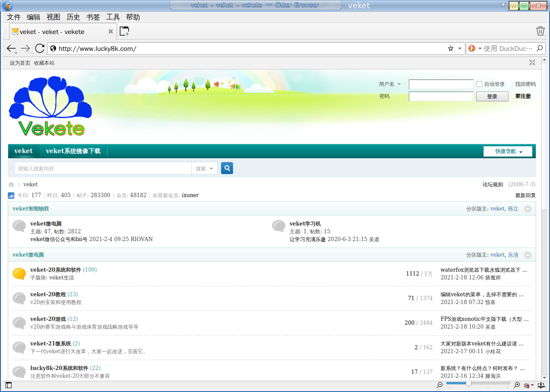Collapse the veket智能物联 section
This screenshot has width=550, height=392.
point(528,209)
